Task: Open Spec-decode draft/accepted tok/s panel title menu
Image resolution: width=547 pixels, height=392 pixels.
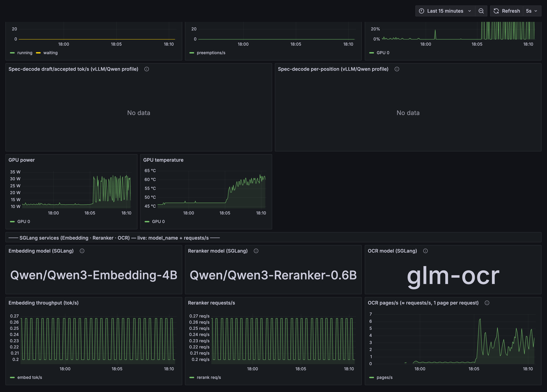Action: click(73, 69)
